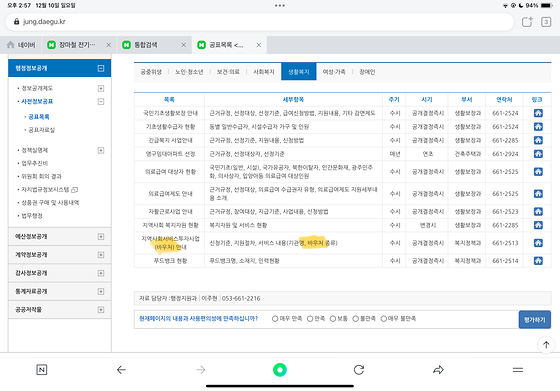Image resolution: width=560 pixels, height=391 pixels.
Task: Tap the Naver N home icon in bottom bar
Action: point(42,370)
